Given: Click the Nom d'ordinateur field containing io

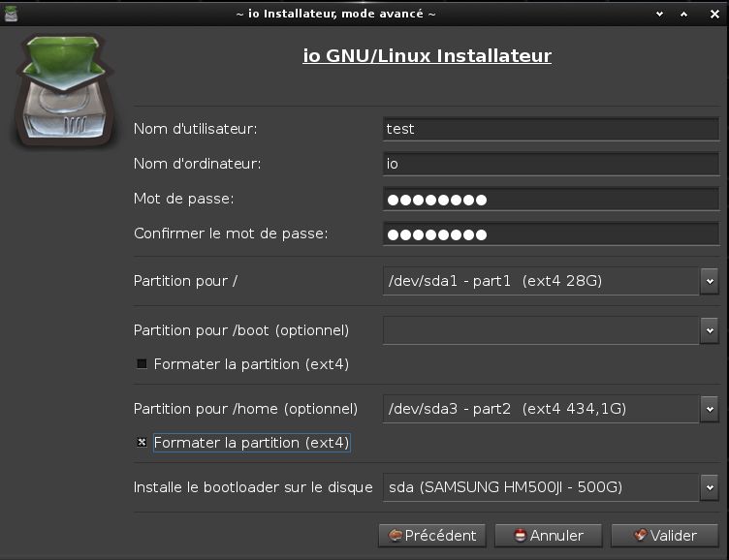Looking at the screenshot, I should click(552, 164).
